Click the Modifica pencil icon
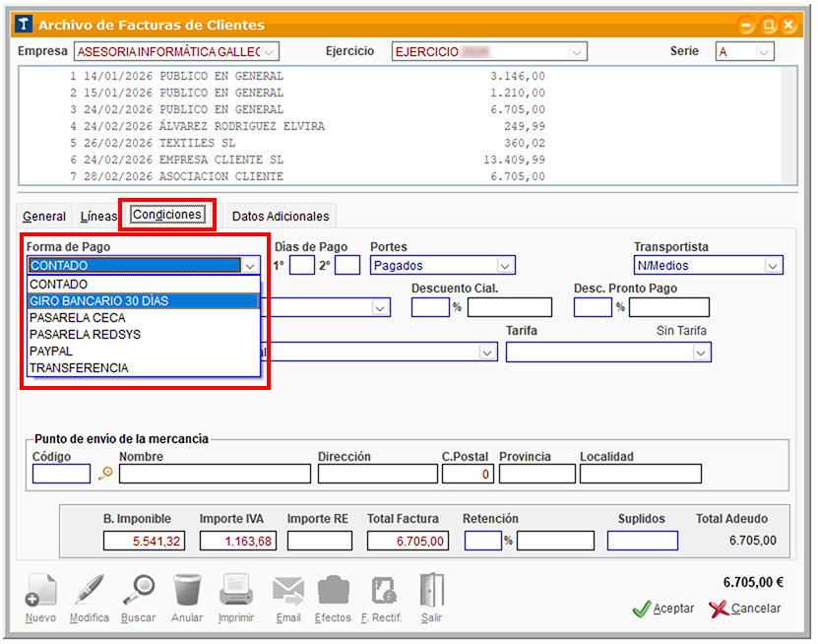Screen dimensions: 818x644 click(90, 591)
